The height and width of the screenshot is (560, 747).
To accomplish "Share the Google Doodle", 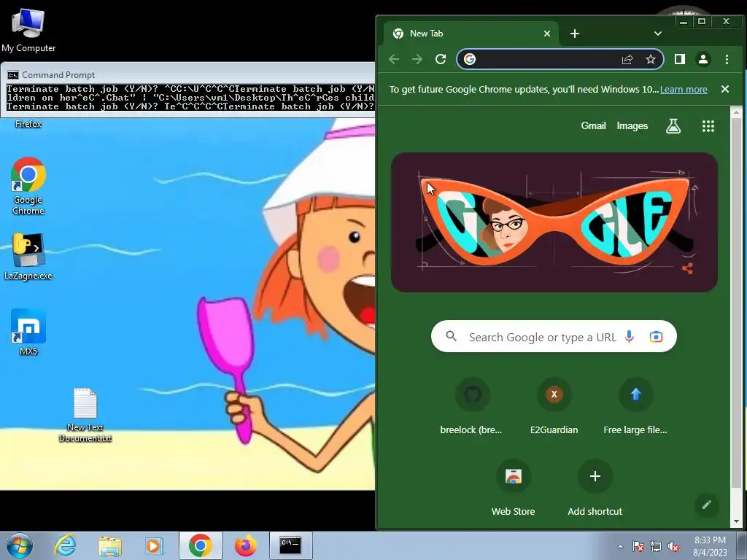I will coord(687,268).
